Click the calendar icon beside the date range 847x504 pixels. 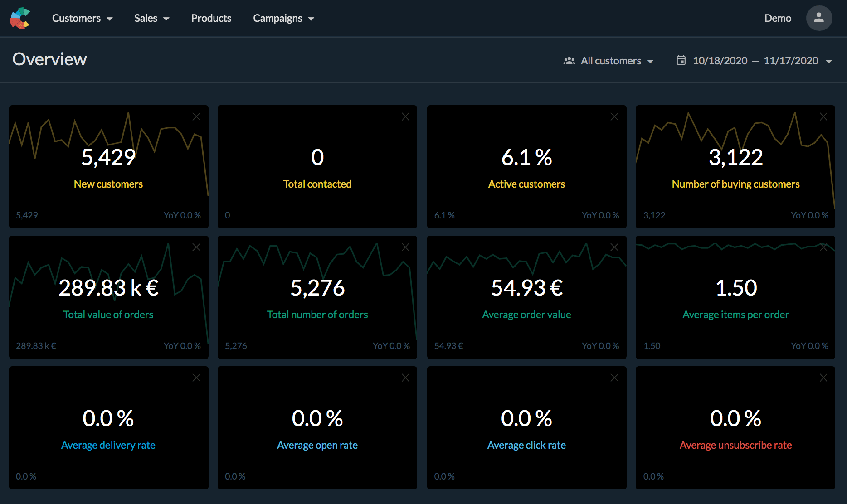click(681, 60)
